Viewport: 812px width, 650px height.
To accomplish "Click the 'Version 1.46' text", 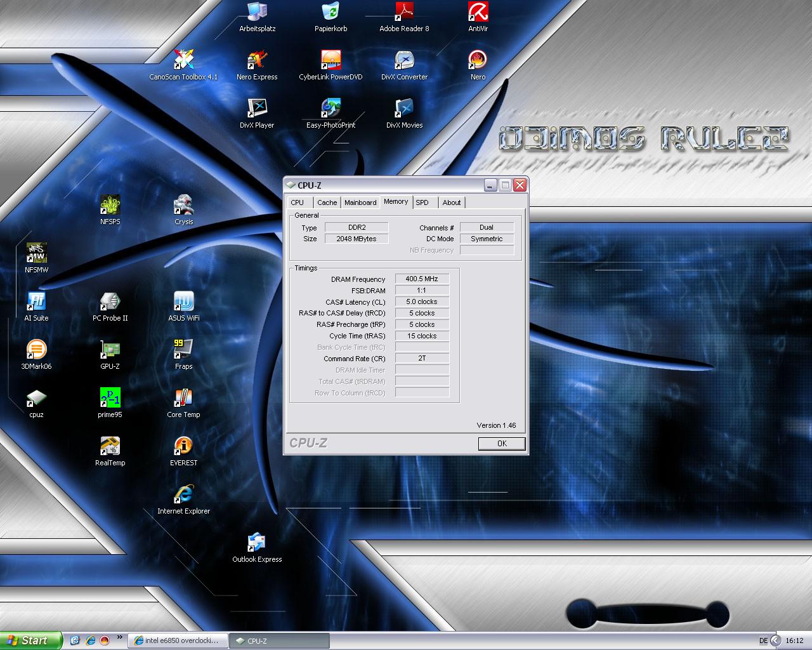I will (496, 425).
